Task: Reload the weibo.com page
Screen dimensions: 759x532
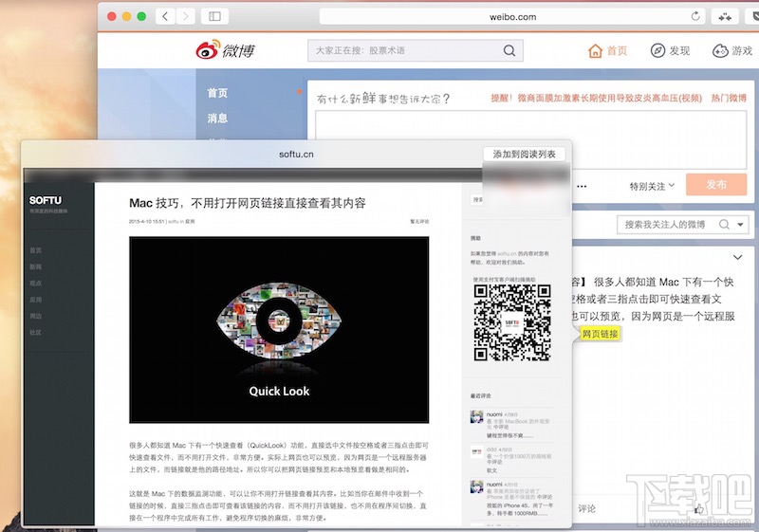Action: [695, 16]
